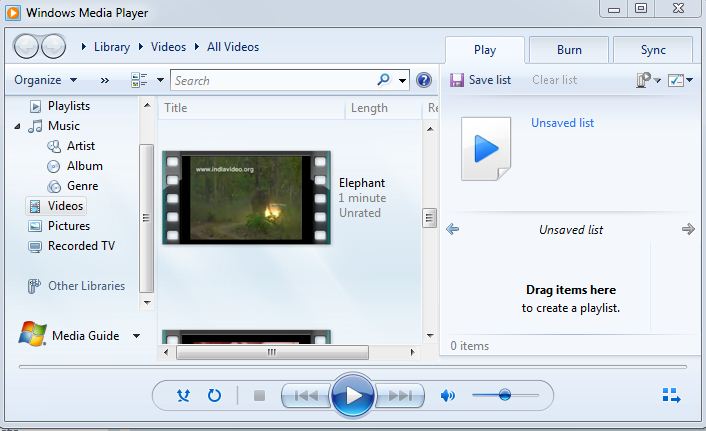Select Recorded TV in the navigation pane
Image resolution: width=706 pixels, height=431 pixels.
coord(81,246)
